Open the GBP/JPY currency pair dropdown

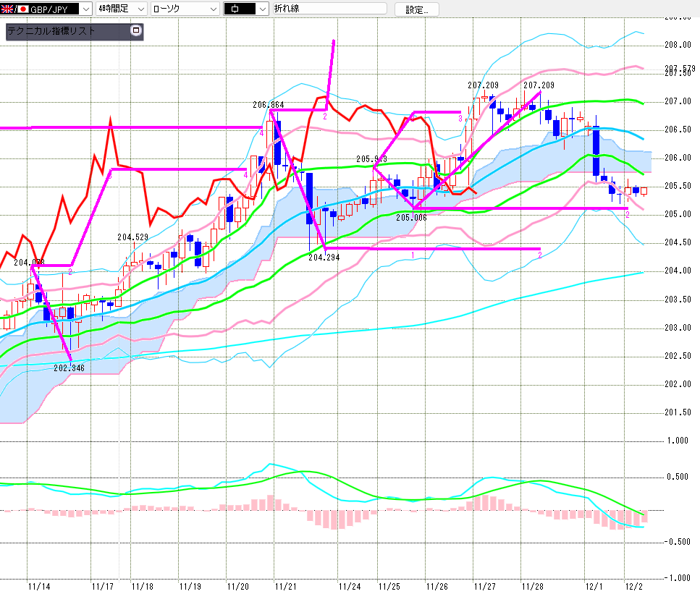pyautogui.click(x=85, y=9)
